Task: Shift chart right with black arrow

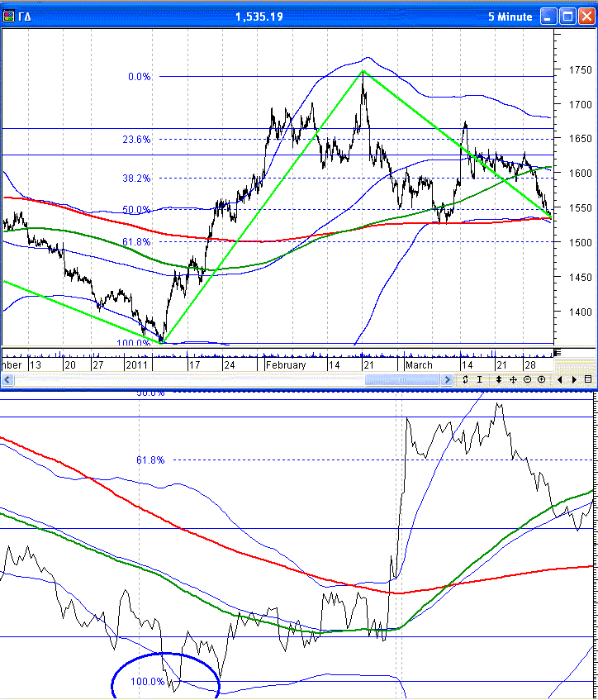Action: pos(574,379)
